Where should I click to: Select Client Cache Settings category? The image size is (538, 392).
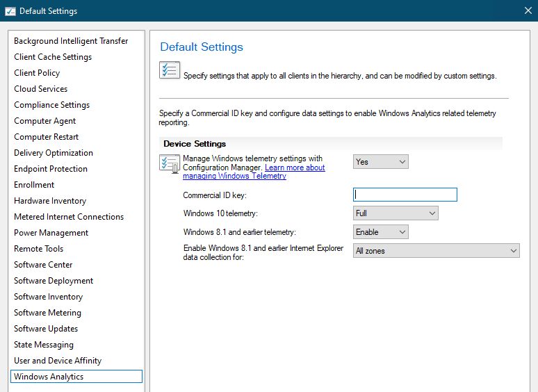coord(53,57)
